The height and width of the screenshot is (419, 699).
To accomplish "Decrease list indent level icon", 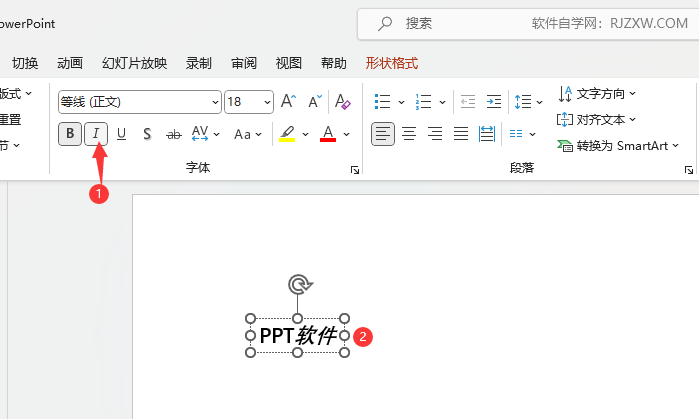I will pos(468,102).
